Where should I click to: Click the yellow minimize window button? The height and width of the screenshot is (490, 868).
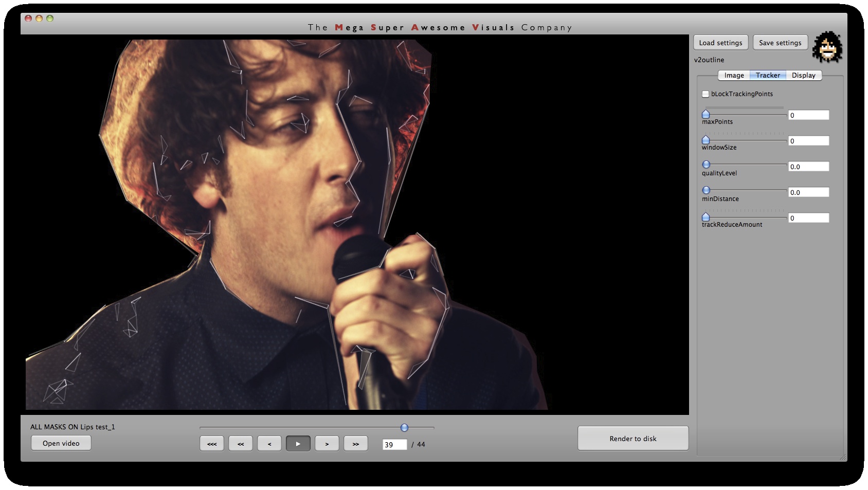pos(39,19)
